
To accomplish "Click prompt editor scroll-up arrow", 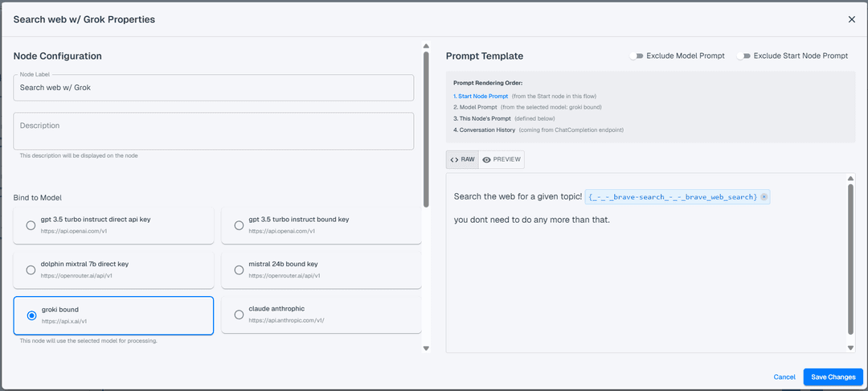I will 851,179.
